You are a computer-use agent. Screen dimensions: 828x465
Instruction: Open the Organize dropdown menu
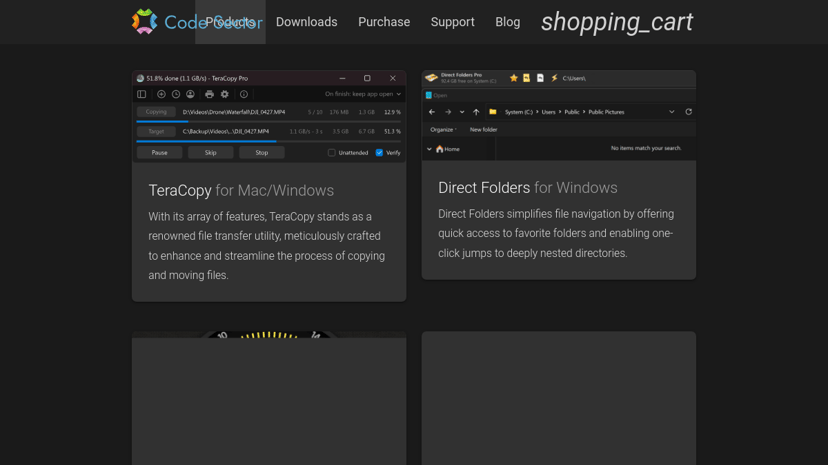pyautogui.click(x=443, y=129)
